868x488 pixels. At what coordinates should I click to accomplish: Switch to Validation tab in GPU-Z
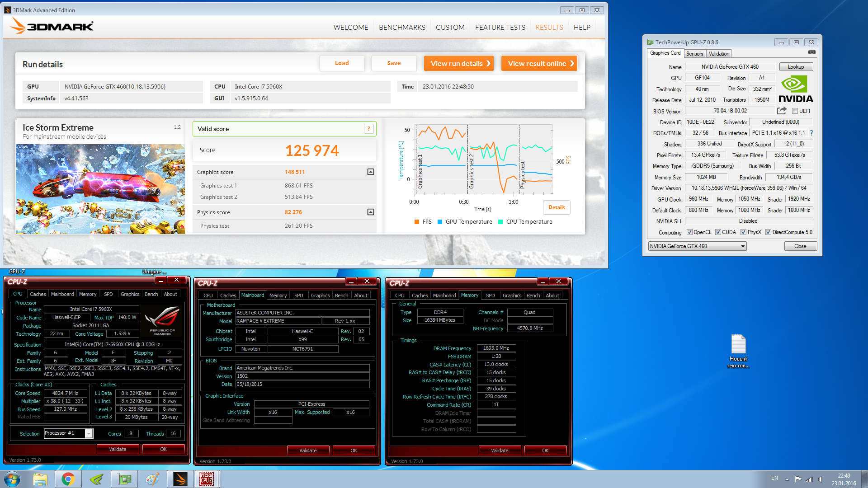point(719,54)
